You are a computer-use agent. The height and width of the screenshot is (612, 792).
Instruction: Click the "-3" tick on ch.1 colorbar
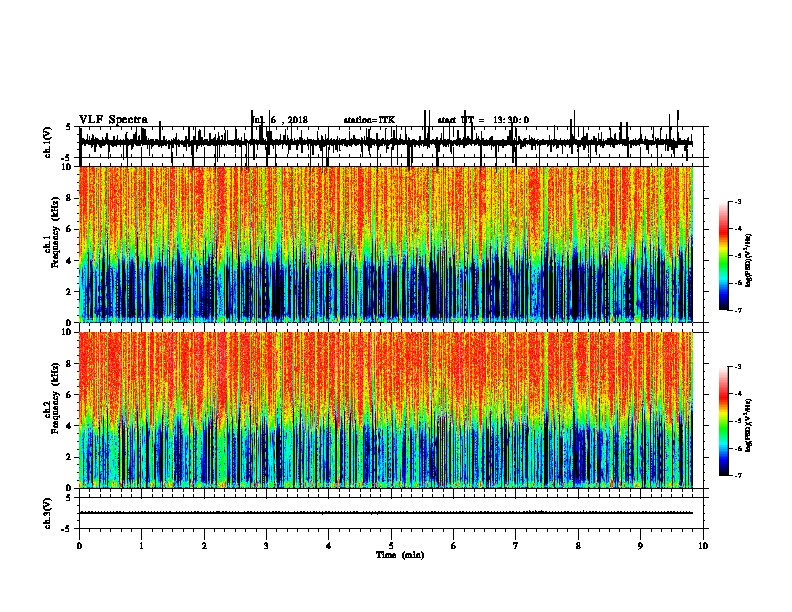[738, 201]
